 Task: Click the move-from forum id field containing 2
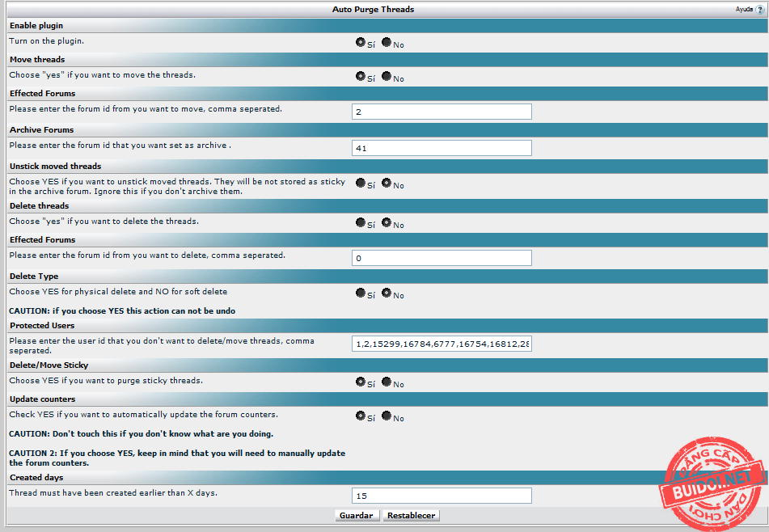tap(442, 112)
